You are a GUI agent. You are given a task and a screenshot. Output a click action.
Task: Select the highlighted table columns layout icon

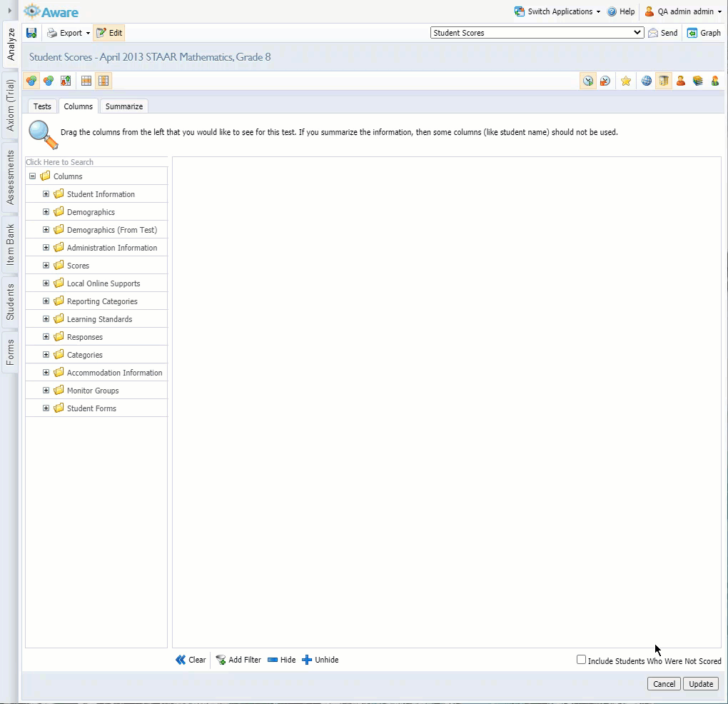[x=103, y=81]
